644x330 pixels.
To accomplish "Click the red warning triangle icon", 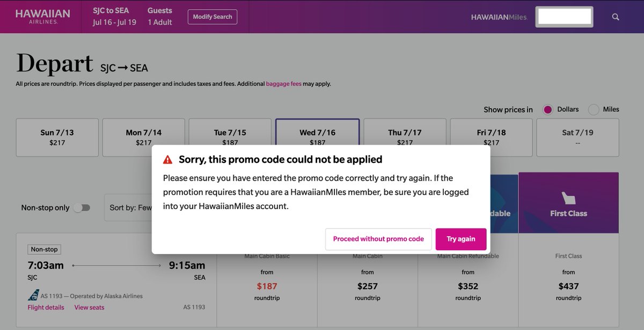I will coord(168,160).
